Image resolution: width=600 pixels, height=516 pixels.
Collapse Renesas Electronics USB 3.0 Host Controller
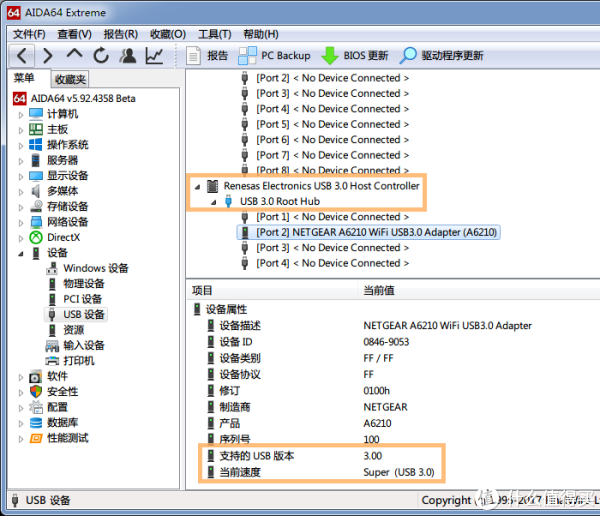(197, 187)
